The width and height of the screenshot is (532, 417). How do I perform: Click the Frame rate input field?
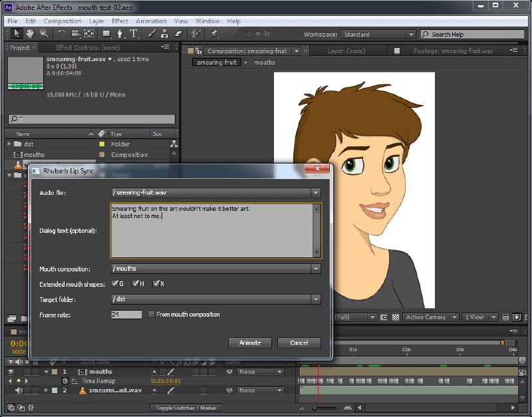pos(126,315)
